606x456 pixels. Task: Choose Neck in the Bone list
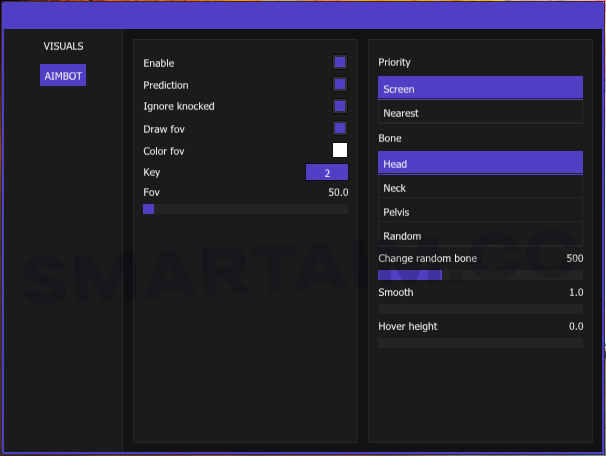click(x=480, y=188)
